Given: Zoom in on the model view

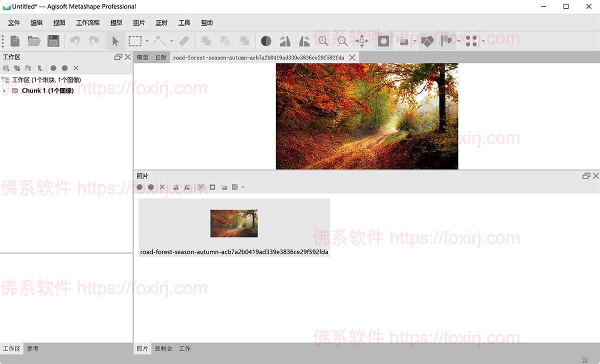Looking at the screenshot, I should tap(323, 41).
